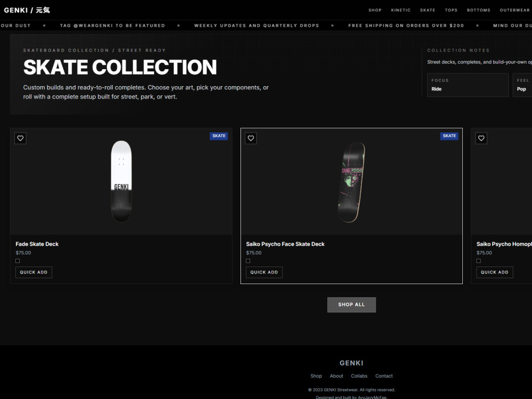Screen dimensions: 532x399
Task: Tick the checkbox on the third product card
Action: (x=478, y=261)
